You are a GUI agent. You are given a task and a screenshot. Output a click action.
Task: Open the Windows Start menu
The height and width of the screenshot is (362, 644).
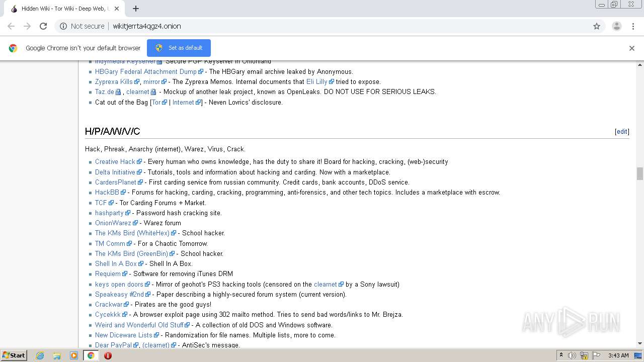(14, 355)
